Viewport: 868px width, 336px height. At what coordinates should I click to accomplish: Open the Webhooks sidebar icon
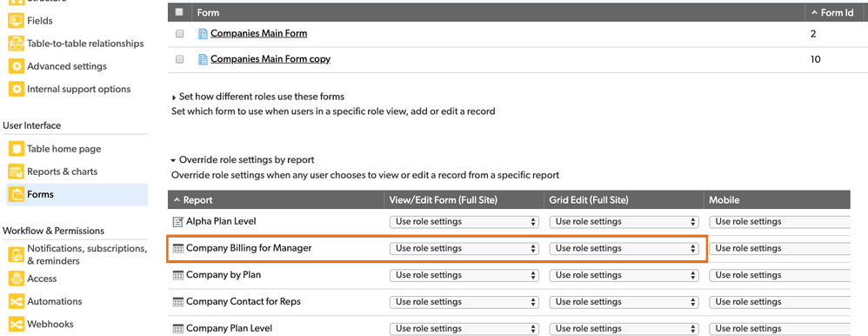(x=16, y=325)
